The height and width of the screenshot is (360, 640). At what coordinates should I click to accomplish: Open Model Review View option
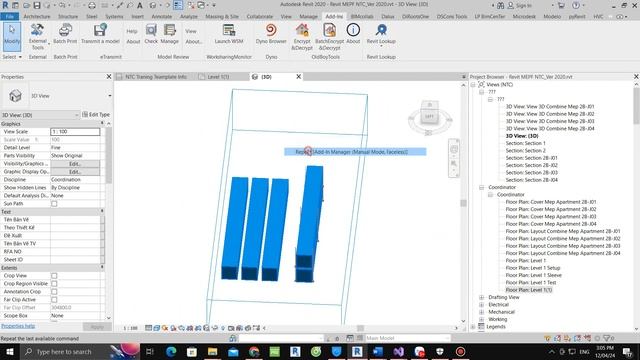pyautogui.click(x=191, y=31)
